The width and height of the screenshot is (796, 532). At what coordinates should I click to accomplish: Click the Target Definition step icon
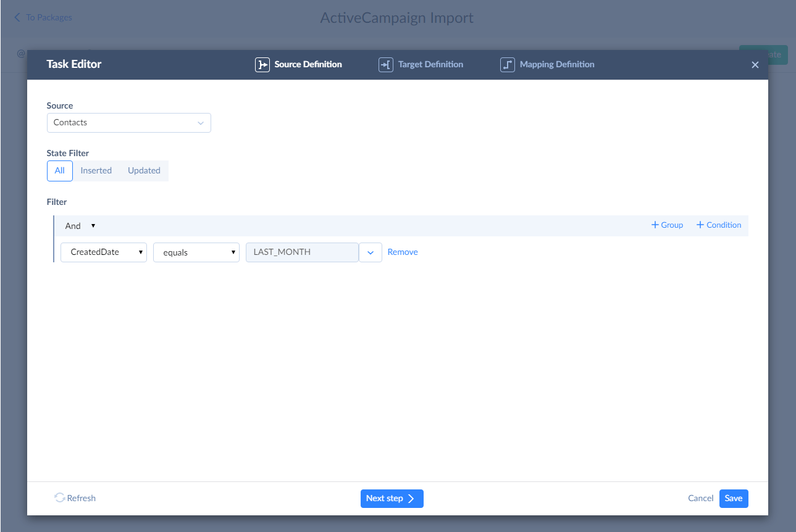pos(386,65)
